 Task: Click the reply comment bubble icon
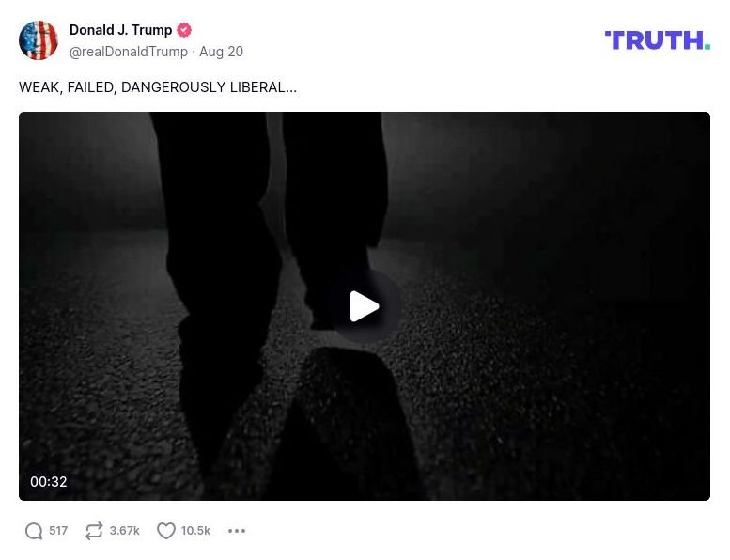pyautogui.click(x=34, y=531)
